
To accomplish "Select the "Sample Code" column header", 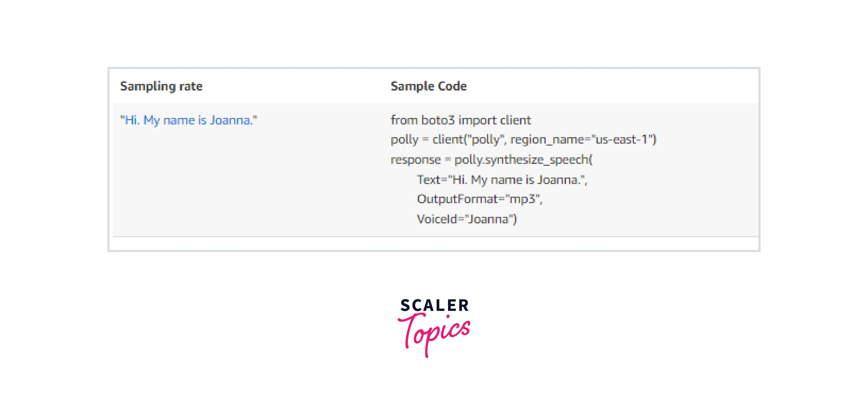I will [x=429, y=86].
